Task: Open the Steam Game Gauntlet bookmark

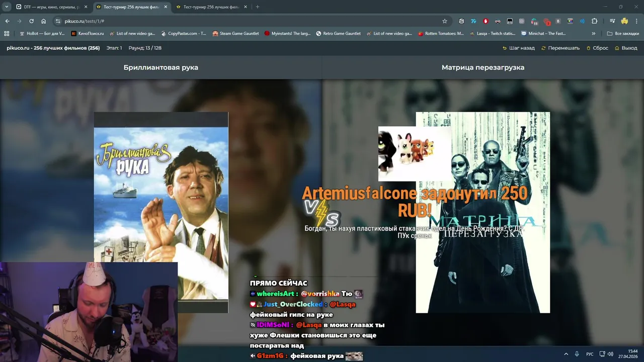Action: (235, 34)
